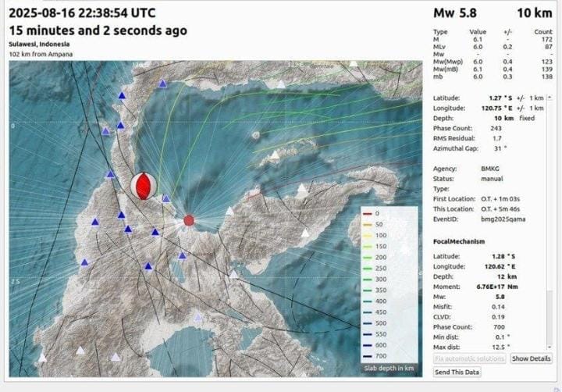Select the red epicenter circle on map
The height and width of the screenshot is (392, 562).
[x=189, y=220]
